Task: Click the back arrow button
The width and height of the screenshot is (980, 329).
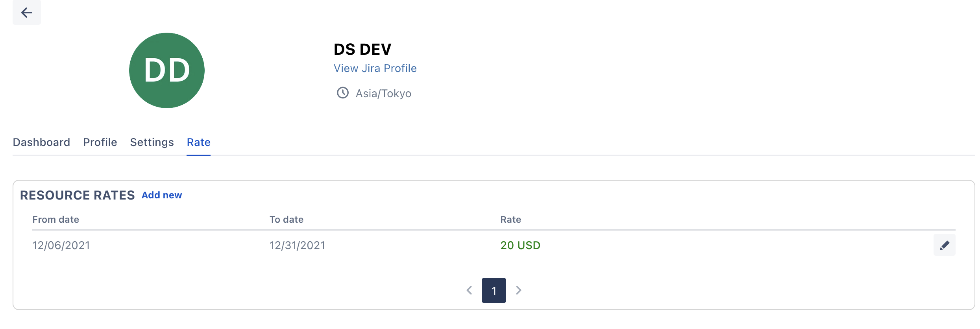Action: click(26, 13)
